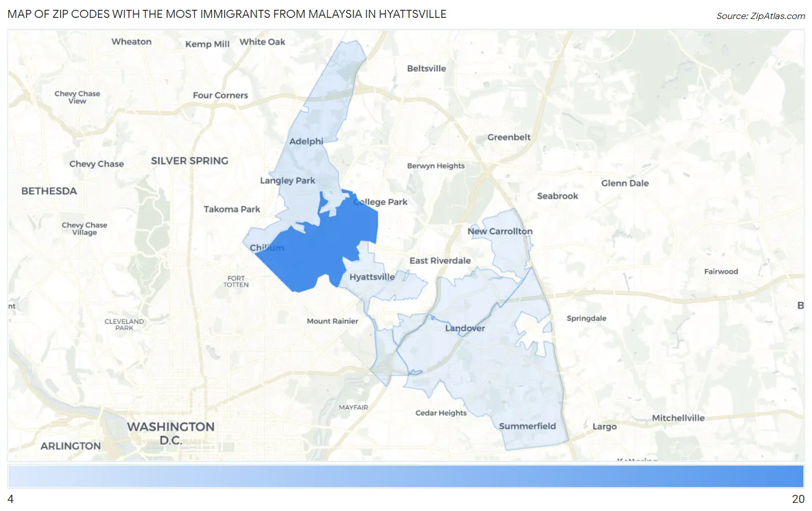Click the CLEVELAND PARK label

click(x=124, y=324)
